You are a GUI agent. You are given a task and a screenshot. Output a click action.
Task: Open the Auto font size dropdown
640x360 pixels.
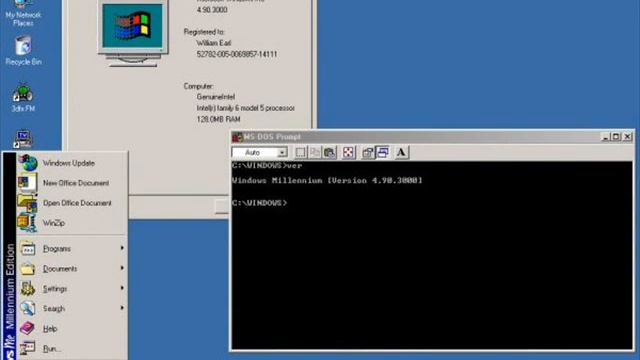tap(282, 152)
